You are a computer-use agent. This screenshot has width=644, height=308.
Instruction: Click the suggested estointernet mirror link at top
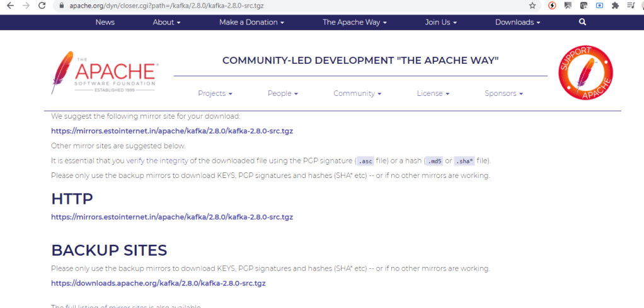tap(172, 131)
